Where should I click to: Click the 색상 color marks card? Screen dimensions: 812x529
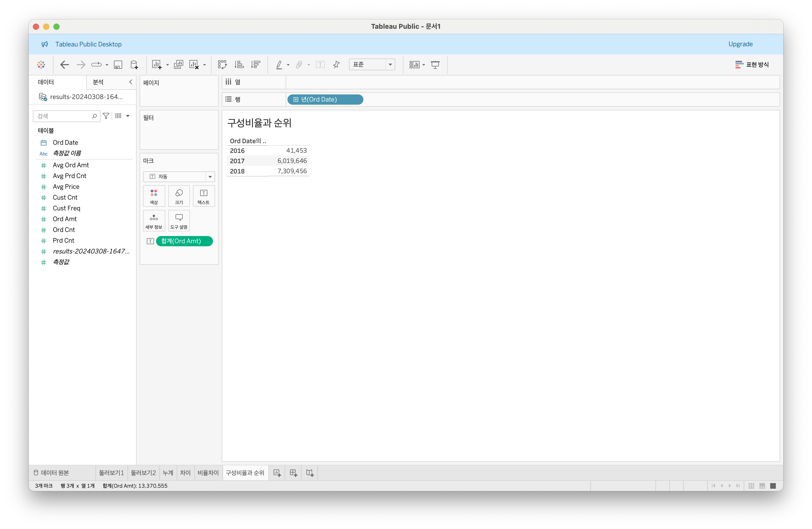154,196
